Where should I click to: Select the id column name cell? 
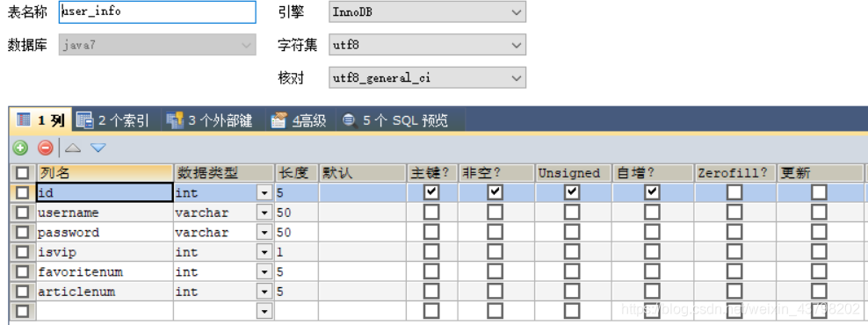point(105,192)
